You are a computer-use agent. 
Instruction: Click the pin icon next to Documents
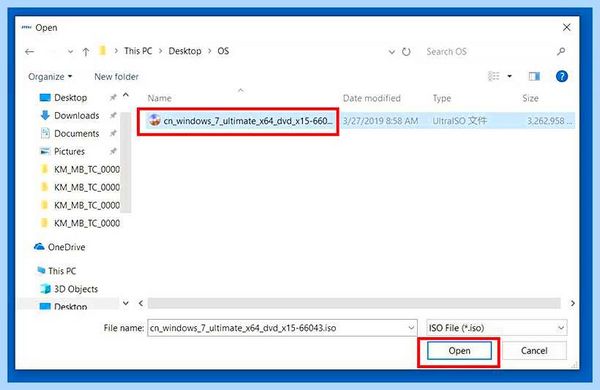point(113,133)
